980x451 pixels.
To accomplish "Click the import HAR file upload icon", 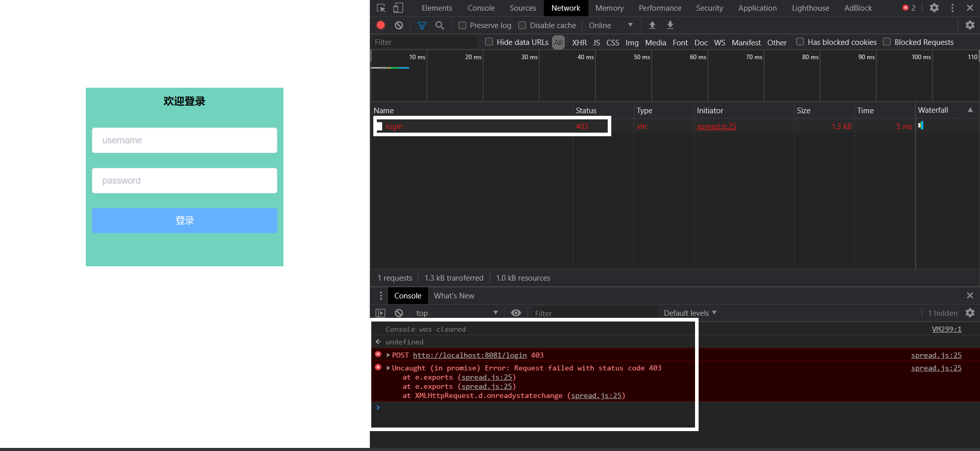I will tap(652, 25).
